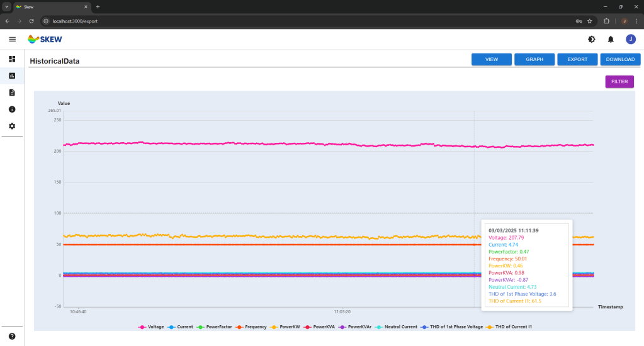Open settings gear in sidebar

12,126
